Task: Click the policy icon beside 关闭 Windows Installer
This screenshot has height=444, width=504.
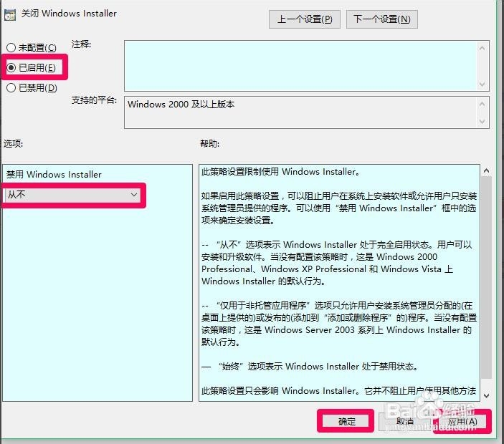Action: [x=10, y=15]
